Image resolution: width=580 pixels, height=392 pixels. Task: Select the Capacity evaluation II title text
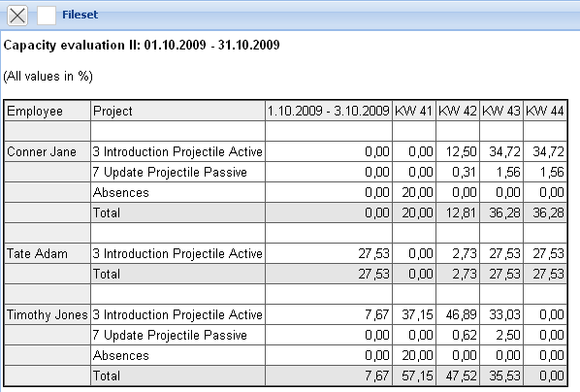pyautogui.click(x=142, y=46)
